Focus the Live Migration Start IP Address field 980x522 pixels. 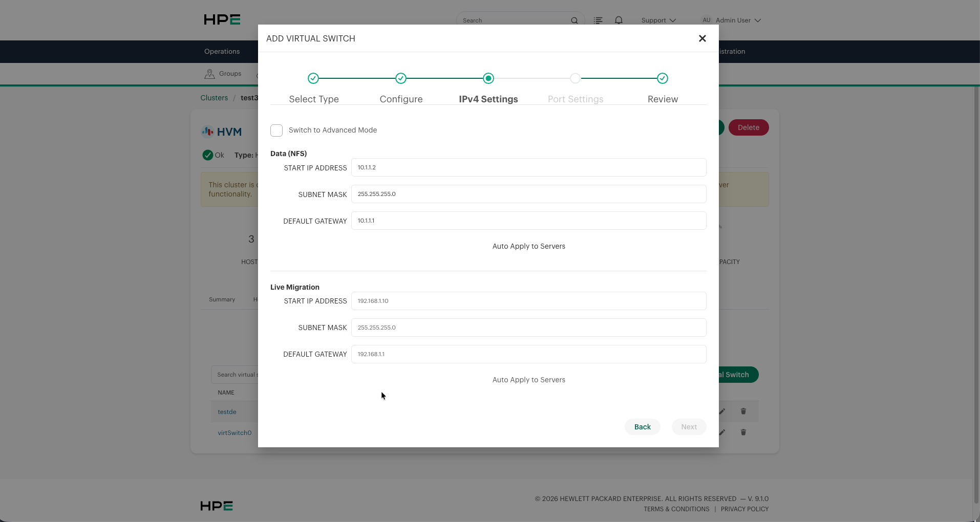529,301
